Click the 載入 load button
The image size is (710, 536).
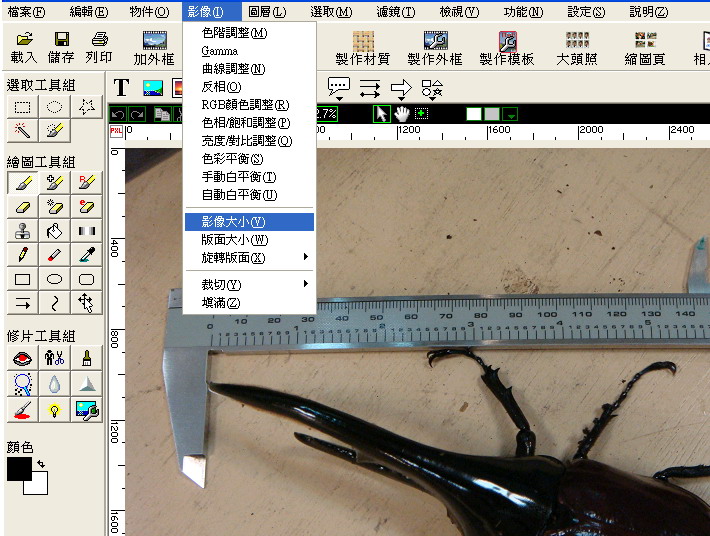click(x=24, y=47)
